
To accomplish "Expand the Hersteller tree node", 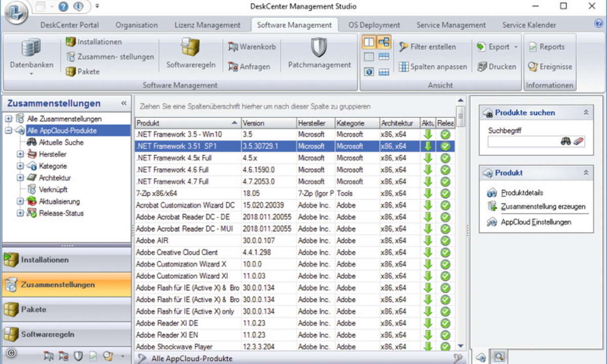I will pyautogui.click(x=20, y=154).
